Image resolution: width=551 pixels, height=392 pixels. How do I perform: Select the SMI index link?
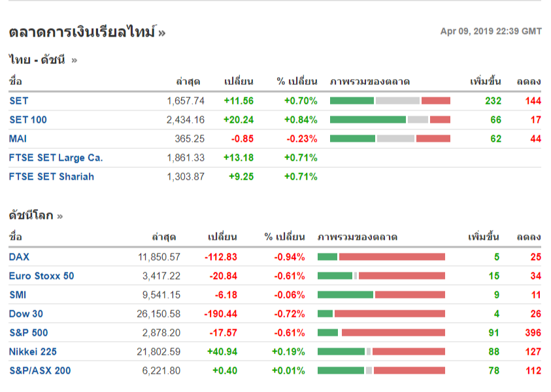click(x=18, y=295)
